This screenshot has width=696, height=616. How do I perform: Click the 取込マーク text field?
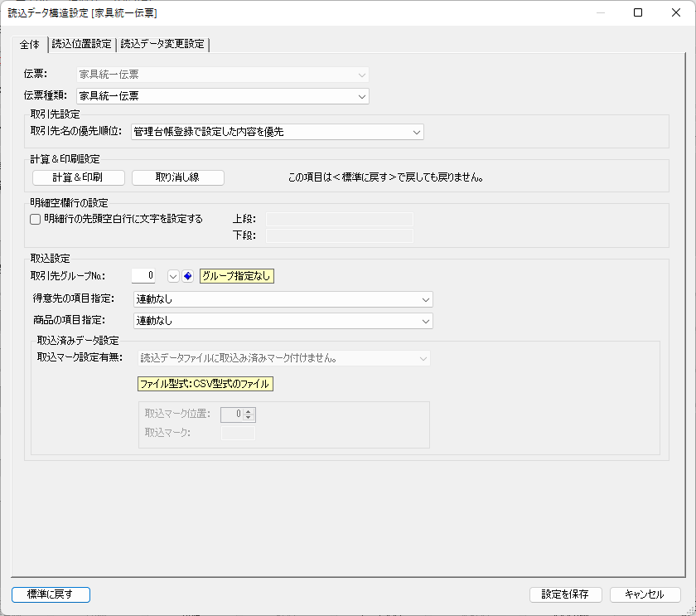click(x=238, y=433)
